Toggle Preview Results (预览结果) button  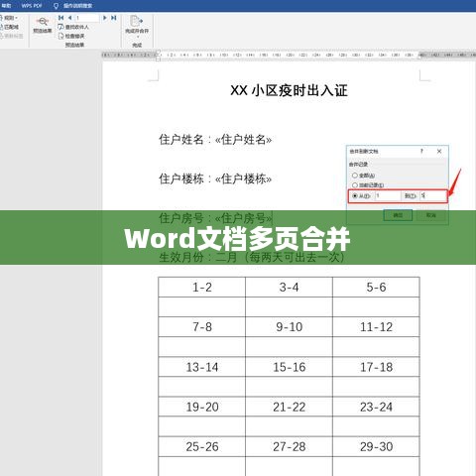(x=43, y=25)
